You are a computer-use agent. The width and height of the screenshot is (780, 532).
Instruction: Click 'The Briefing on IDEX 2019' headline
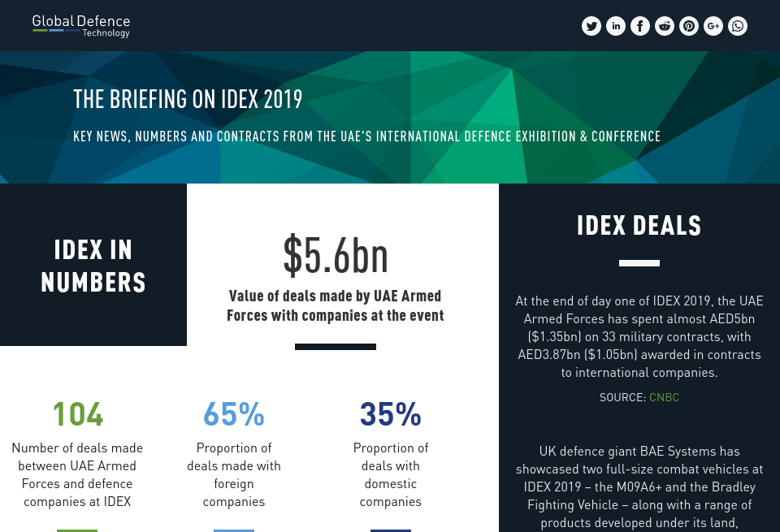pyautogui.click(x=188, y=99)
